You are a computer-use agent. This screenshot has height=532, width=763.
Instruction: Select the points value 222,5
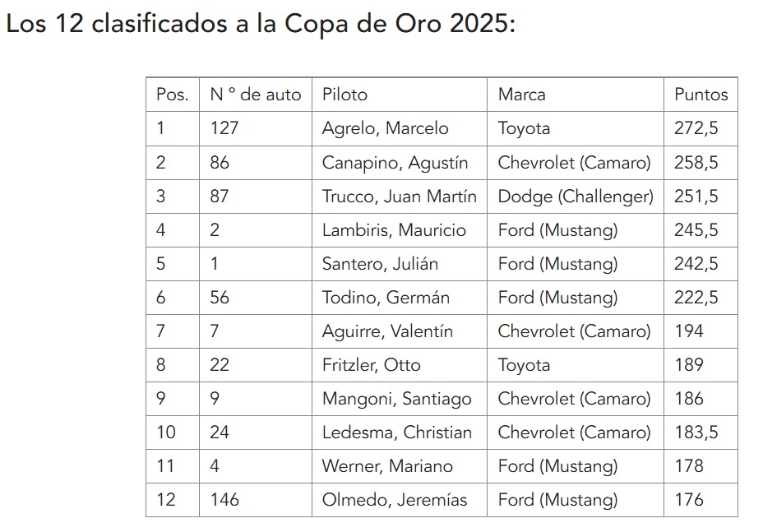click(x=701, y=298)
